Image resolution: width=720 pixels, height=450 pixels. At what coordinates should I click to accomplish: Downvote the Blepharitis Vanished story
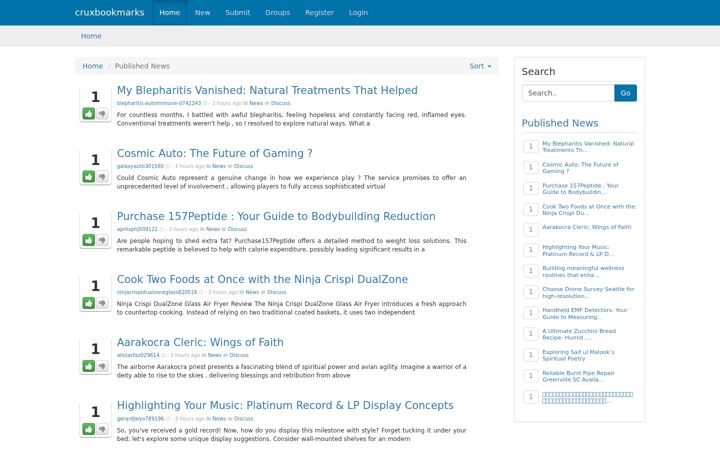pyautogui.click(x=102, y=114)
